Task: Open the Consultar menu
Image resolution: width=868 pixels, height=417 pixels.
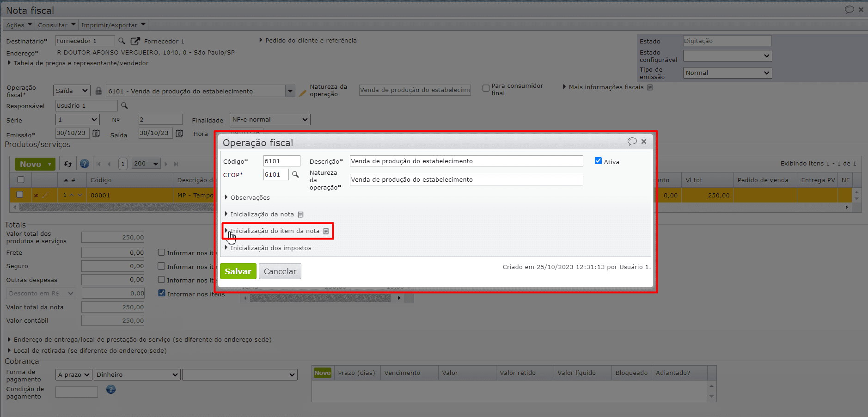Action: (56, 25)
